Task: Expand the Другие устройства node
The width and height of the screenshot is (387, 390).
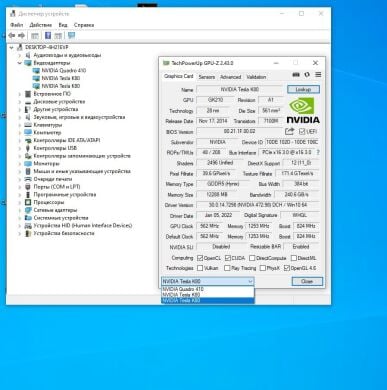Action: [20, 109]
